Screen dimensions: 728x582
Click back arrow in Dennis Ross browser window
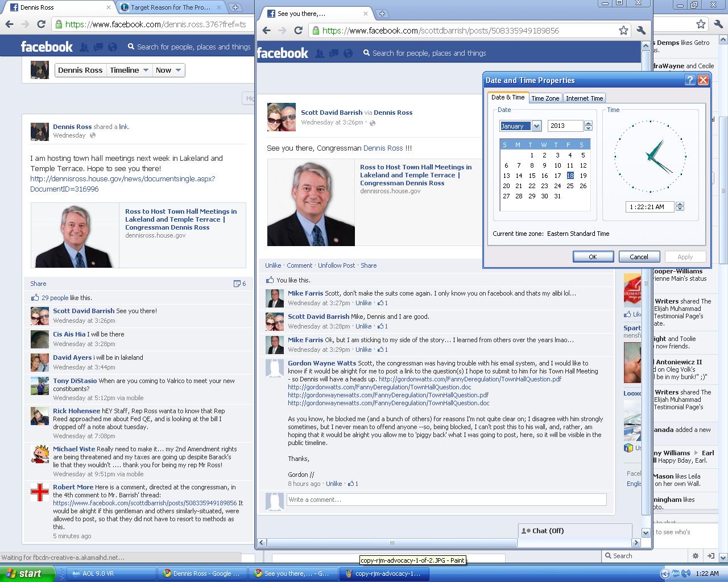(9, 24)
